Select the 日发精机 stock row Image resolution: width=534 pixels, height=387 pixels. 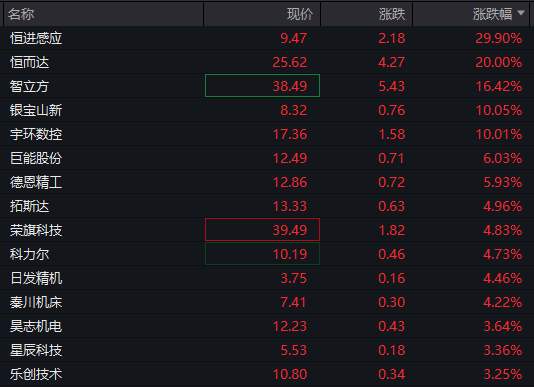tap(267, 278)
